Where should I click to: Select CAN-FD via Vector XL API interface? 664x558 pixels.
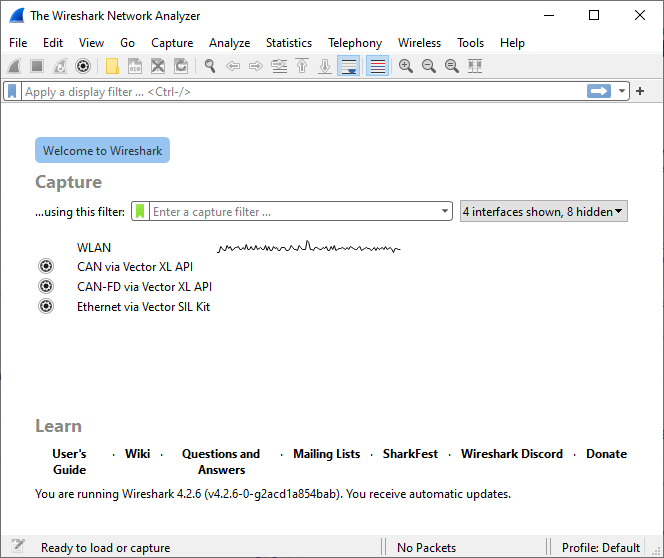point(144,287)
